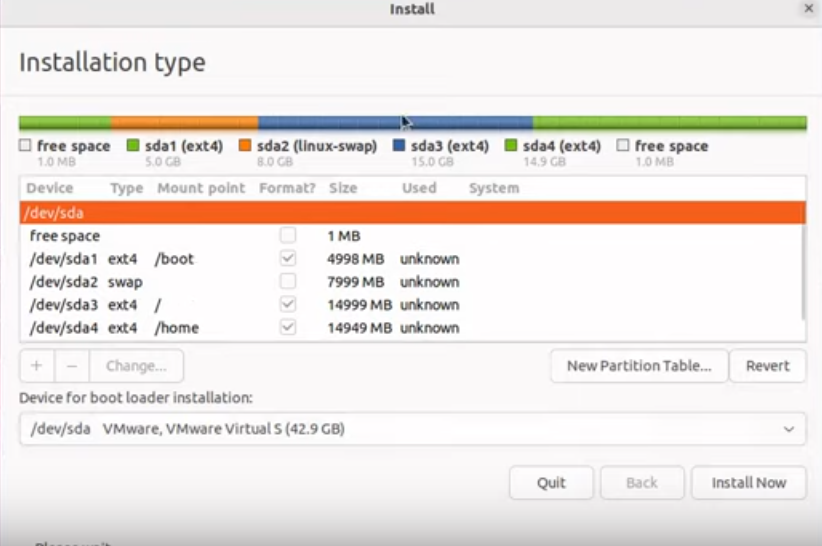Toggle the Format checkbox for /dev/sda3
The width and height of the screenshot is (822, 546).
288,305
